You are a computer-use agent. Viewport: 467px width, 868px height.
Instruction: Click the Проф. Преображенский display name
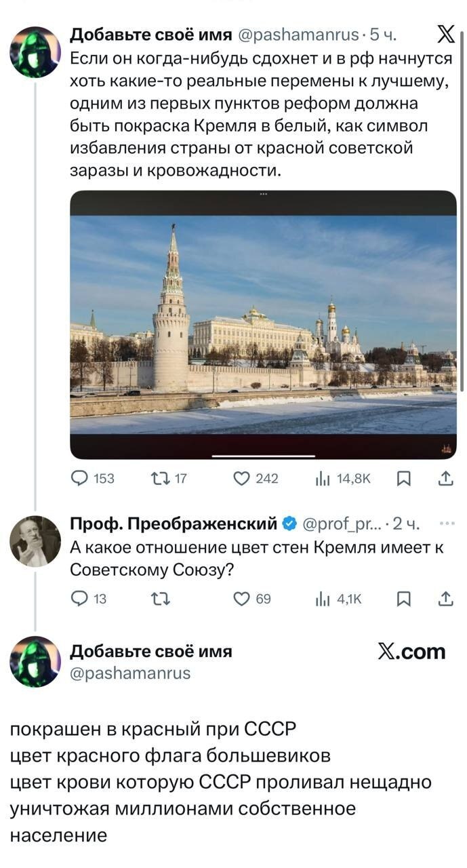coord(174,524)
